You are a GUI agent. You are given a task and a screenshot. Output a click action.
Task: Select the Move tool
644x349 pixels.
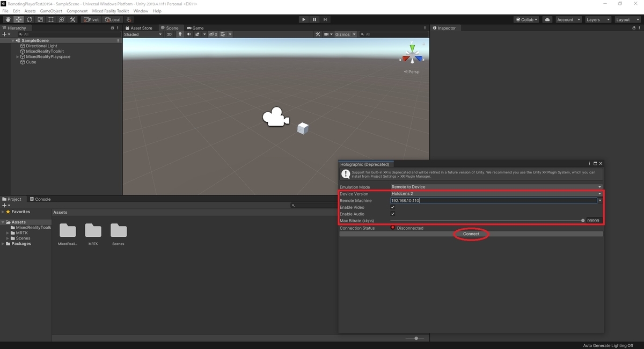coord(19,19)
